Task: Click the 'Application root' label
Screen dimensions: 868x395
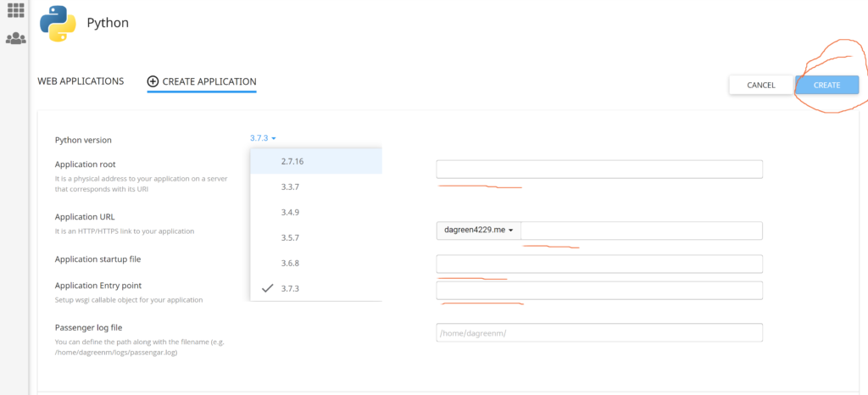Action: [86, 164]
